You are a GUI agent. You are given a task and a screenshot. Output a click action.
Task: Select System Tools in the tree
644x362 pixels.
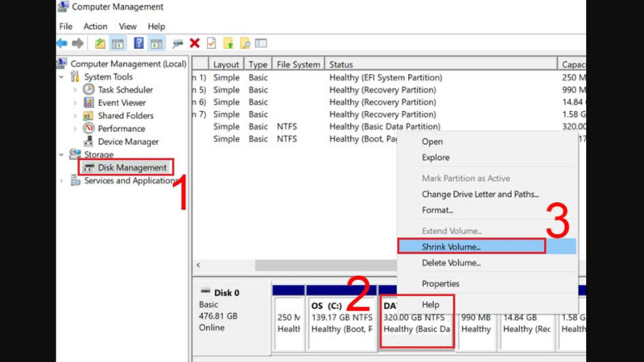click(x=109, y=76)
